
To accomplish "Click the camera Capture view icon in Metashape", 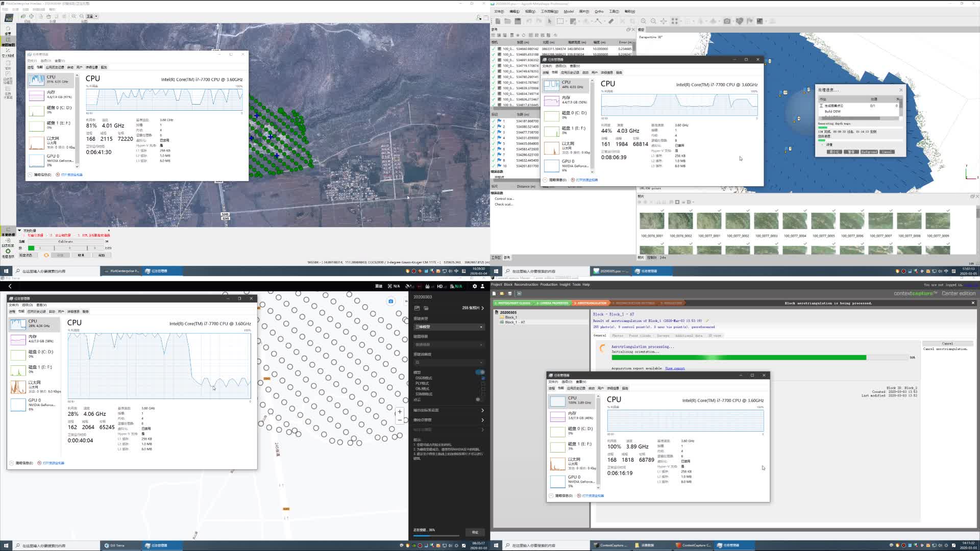I will pyautogui.click(x=727, y=21).
